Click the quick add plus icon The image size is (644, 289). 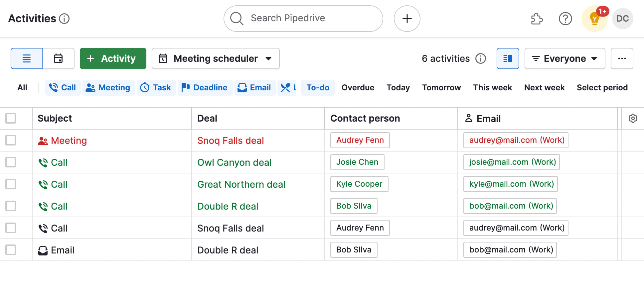tap(407, 19)
